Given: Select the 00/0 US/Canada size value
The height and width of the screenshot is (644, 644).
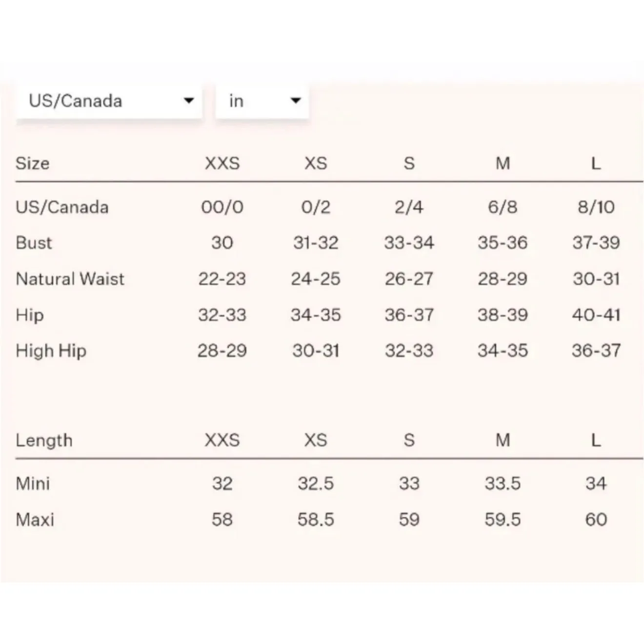Looking at the screenshot, I should tap(222, 207).
